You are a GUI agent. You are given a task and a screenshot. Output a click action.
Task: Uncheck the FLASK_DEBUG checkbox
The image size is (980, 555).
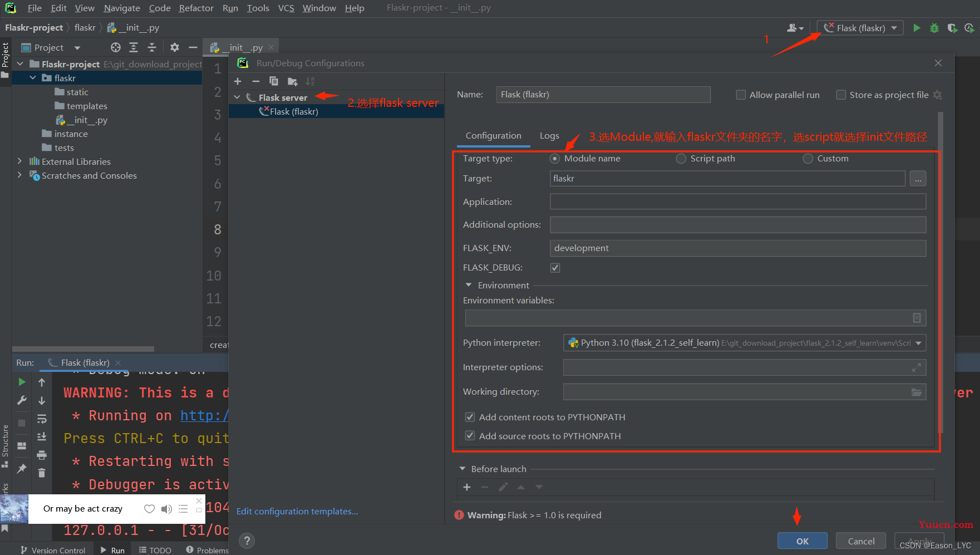pos(555,268)
